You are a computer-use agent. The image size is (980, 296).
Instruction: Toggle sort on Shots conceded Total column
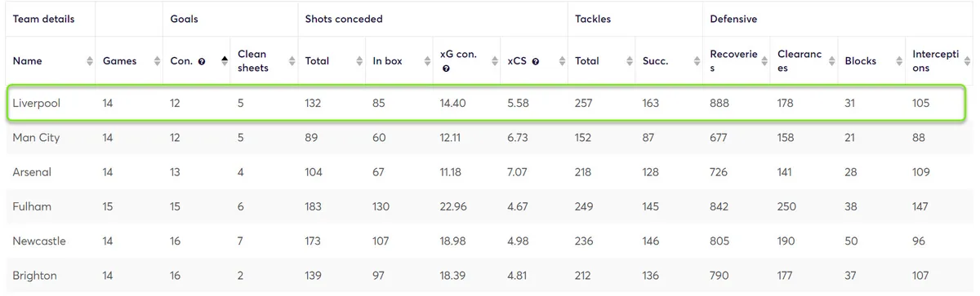[x=359, y=61]
